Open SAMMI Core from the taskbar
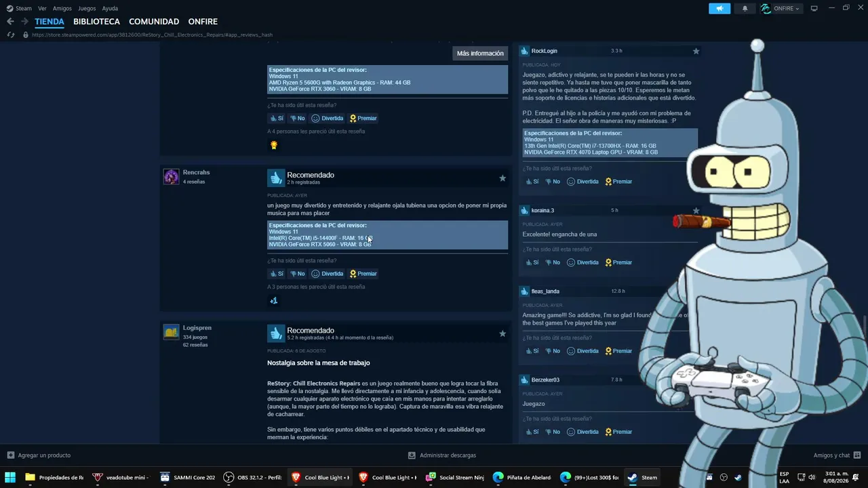This screenshot has width=868, height=488. [x=187, y=477]
